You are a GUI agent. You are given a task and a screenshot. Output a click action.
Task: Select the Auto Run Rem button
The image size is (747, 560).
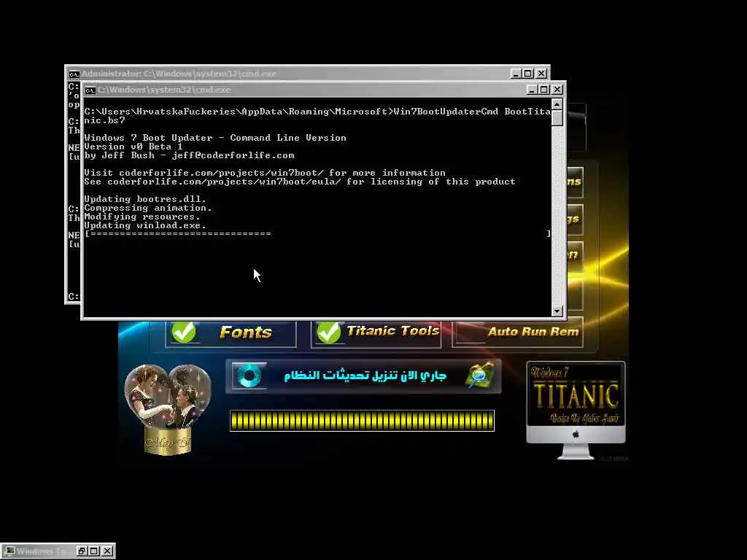[517, 332]
